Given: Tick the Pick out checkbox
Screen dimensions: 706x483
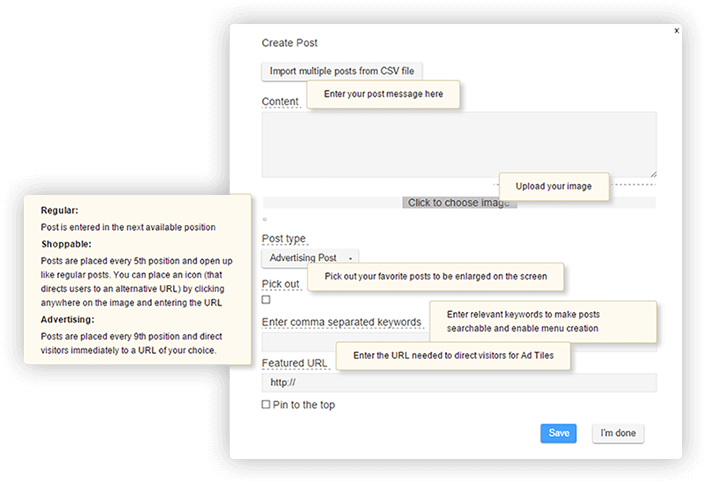Looking at the screenshot, I should pos(266,300).
